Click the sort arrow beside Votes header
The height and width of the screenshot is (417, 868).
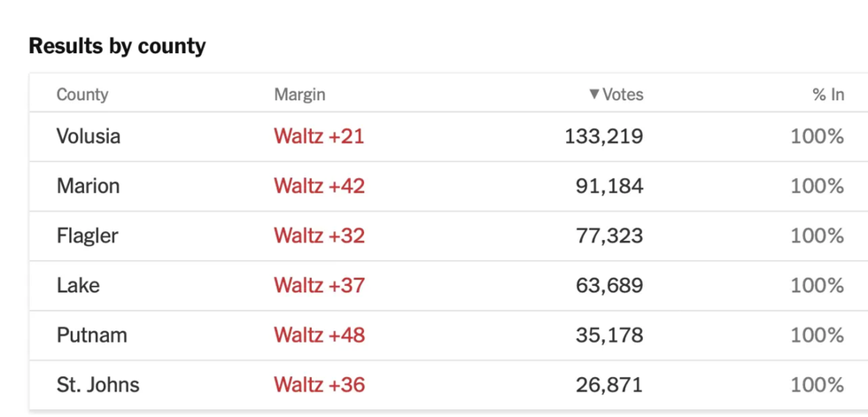tap(594, 95)
